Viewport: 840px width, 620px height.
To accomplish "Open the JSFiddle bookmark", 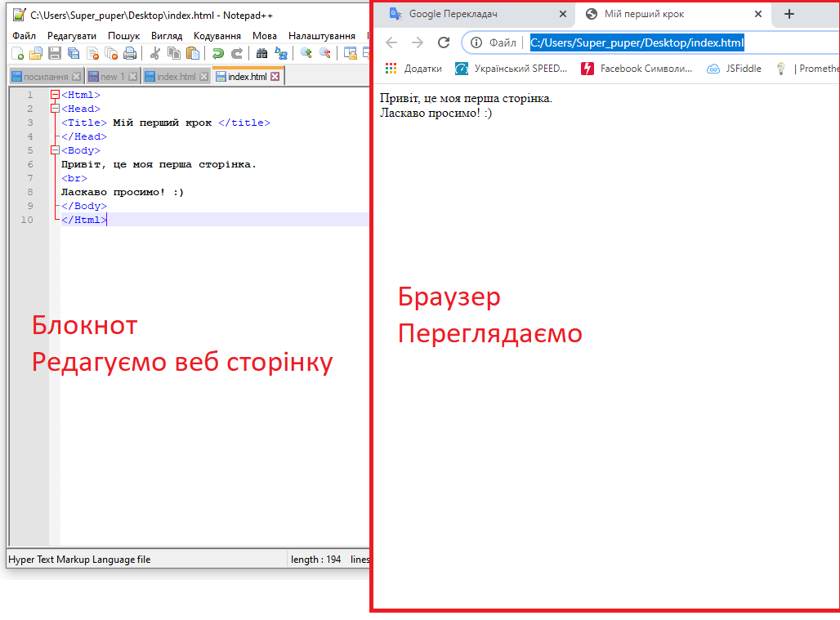I will tap(743, 69).
